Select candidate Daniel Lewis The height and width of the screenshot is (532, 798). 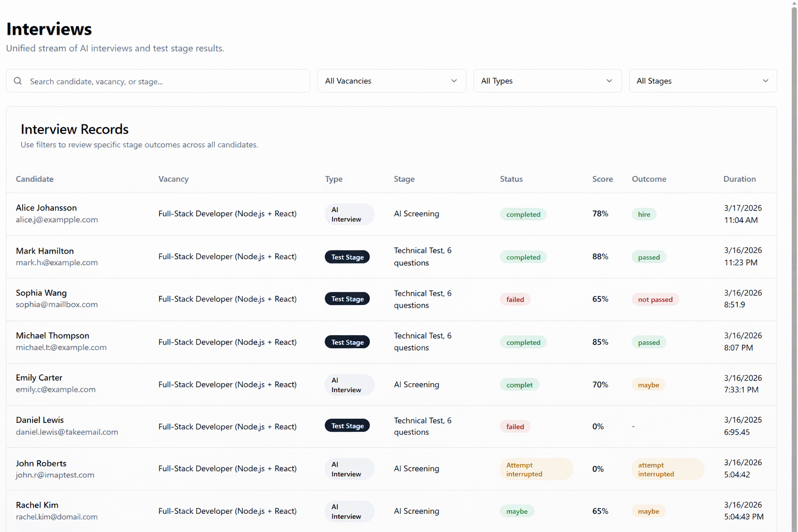coord(39,420)
